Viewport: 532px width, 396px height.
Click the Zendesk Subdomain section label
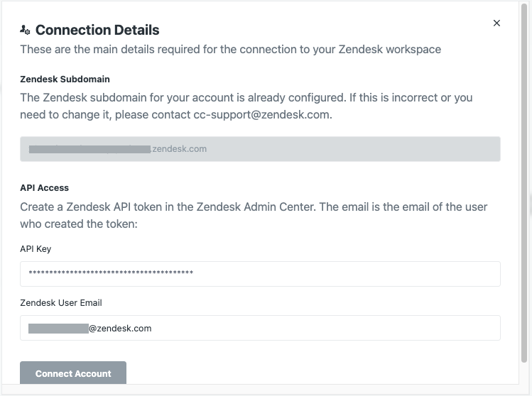pos(65,79)
